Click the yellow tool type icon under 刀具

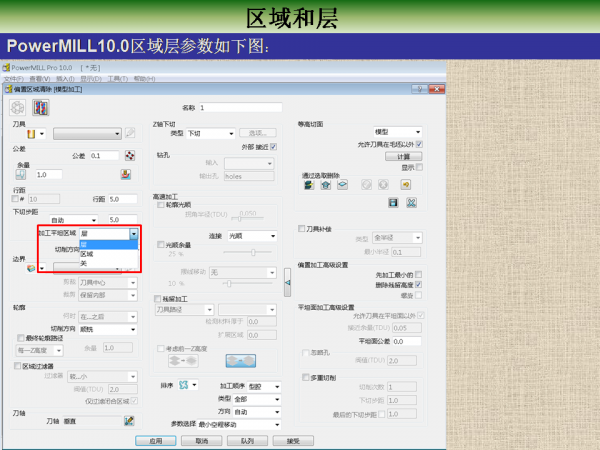[x=31, y=134]
